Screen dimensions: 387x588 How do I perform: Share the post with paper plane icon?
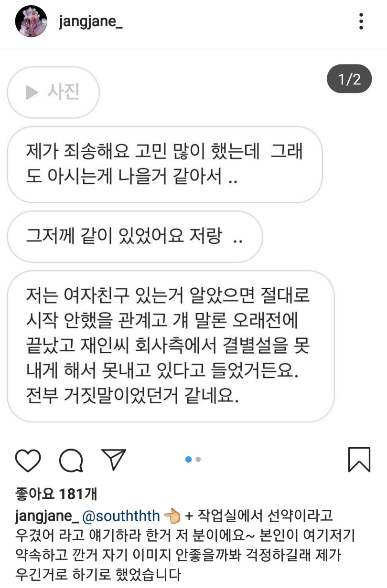pos(114,459)
